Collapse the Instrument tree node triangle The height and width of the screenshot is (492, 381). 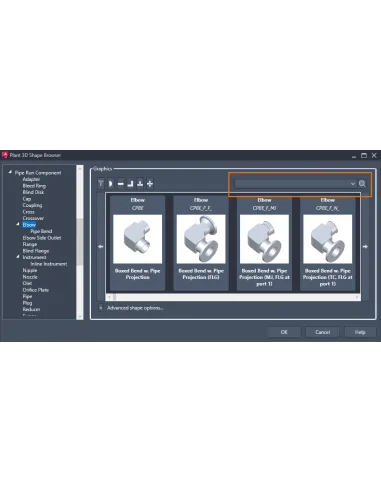coord(18,257)
